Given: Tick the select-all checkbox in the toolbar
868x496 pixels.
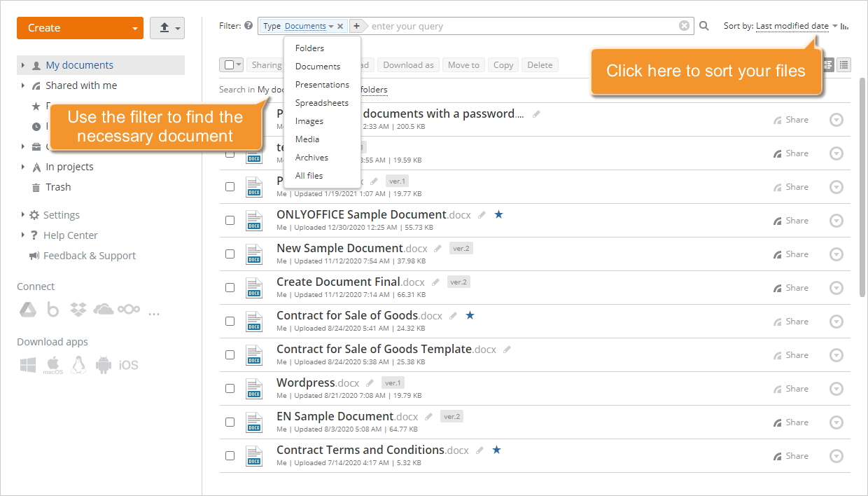Looking at the screenshot, I should click(227, 64).
